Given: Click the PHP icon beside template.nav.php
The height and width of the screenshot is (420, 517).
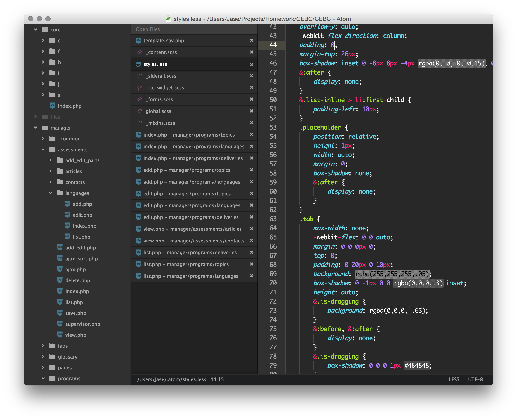Looking at the screenshot, I should tap(139, 41).
